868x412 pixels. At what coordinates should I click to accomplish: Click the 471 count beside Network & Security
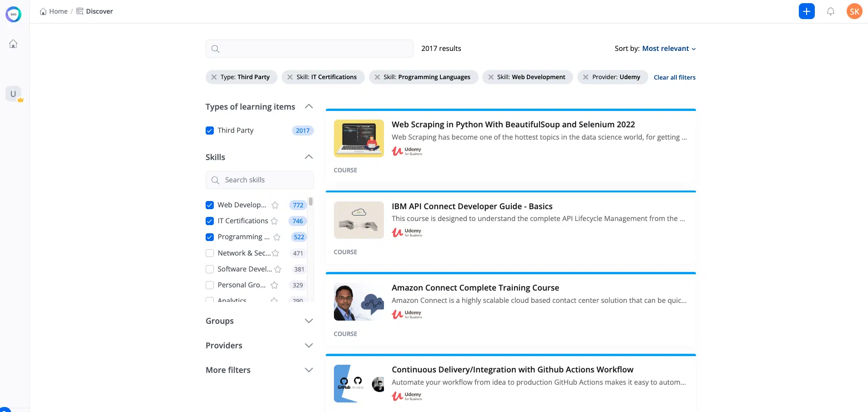click(298, 253)
